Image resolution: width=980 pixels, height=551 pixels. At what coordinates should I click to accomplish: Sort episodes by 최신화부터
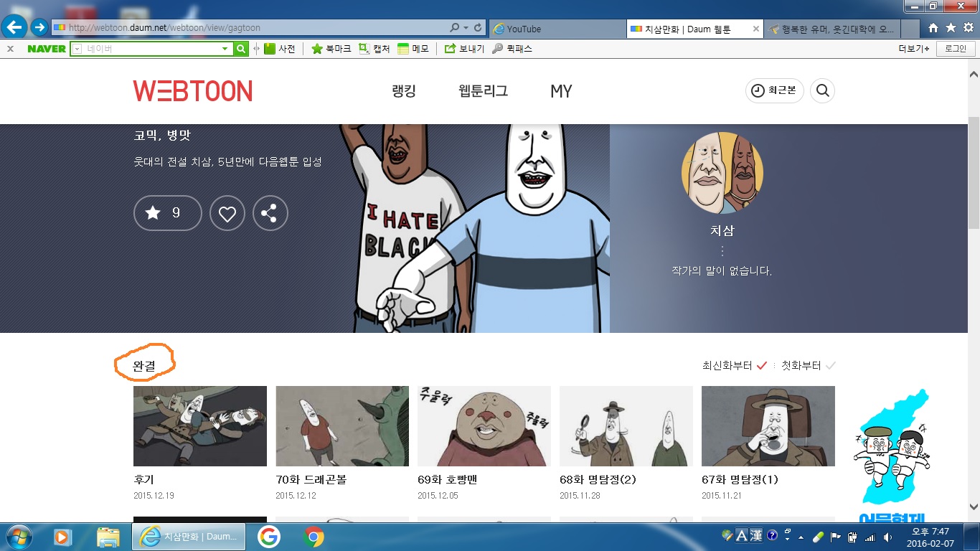pyautogui.click(x=735, y=365)
